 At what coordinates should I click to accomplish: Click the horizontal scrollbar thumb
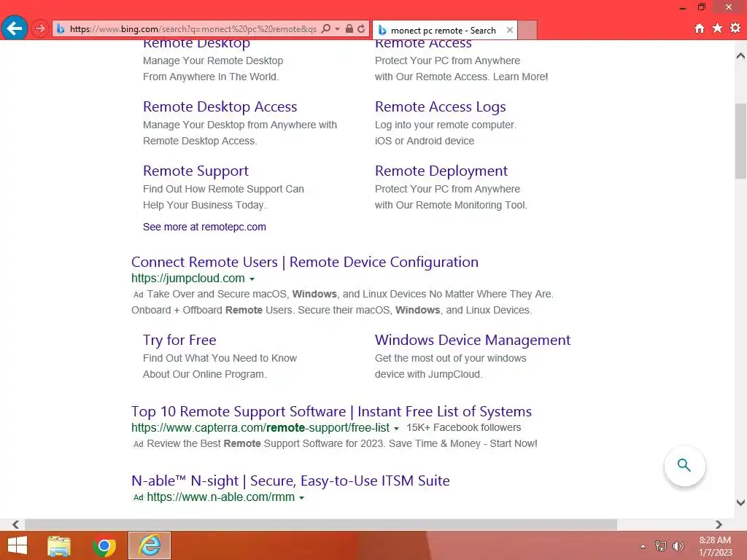coord(321,524)
